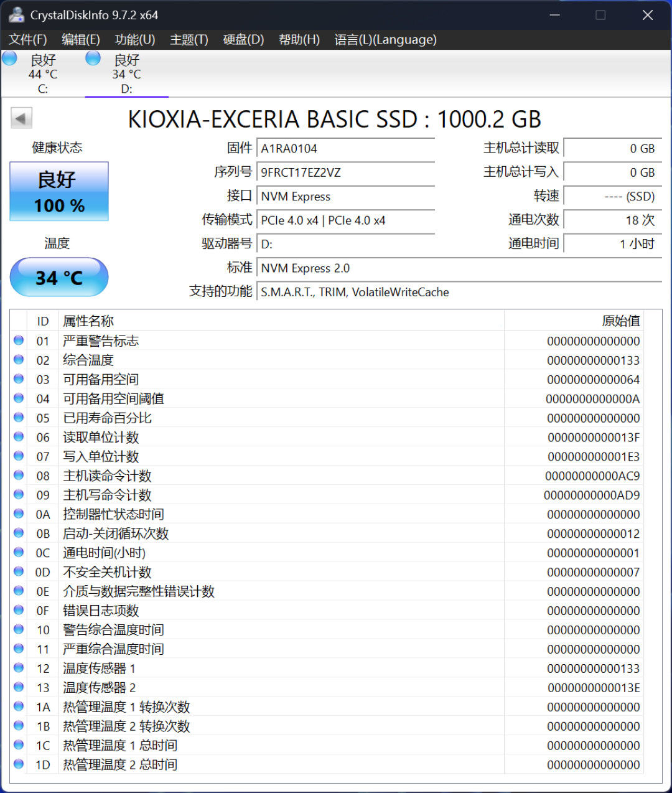Click status dot for attribute 11 严重综合温度时间
This screenshot has width=672, height=793.
[19, 649]
